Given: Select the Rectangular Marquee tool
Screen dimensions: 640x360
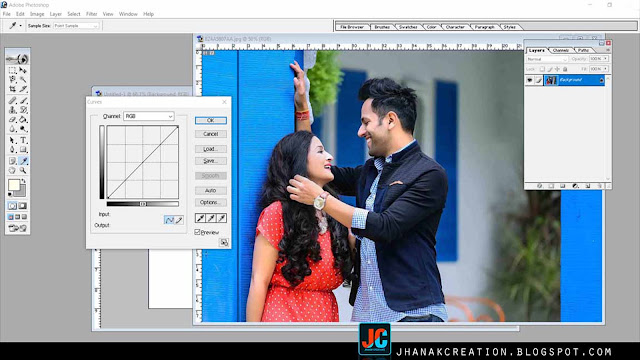Looking at the screenshot, I should 12,70.
